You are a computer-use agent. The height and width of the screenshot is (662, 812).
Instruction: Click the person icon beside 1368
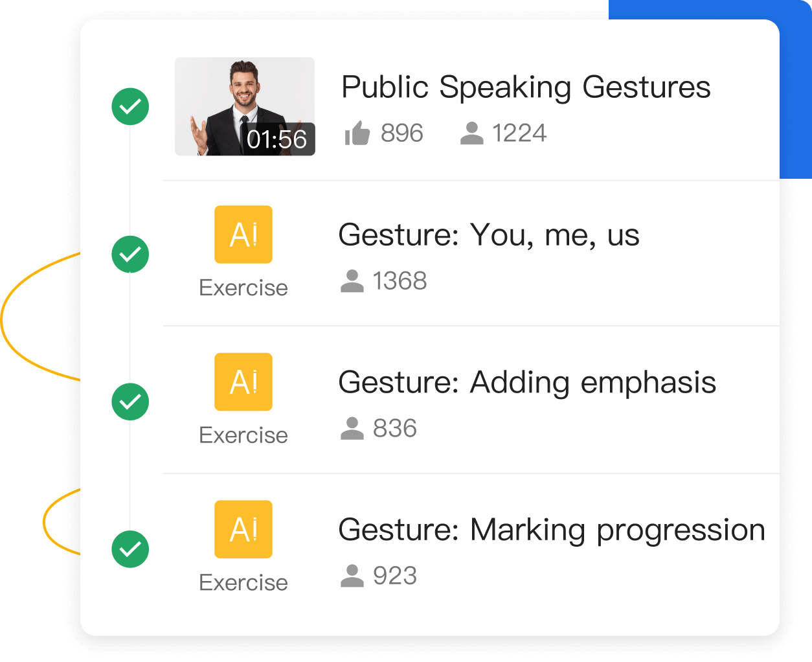coord(352,281)
